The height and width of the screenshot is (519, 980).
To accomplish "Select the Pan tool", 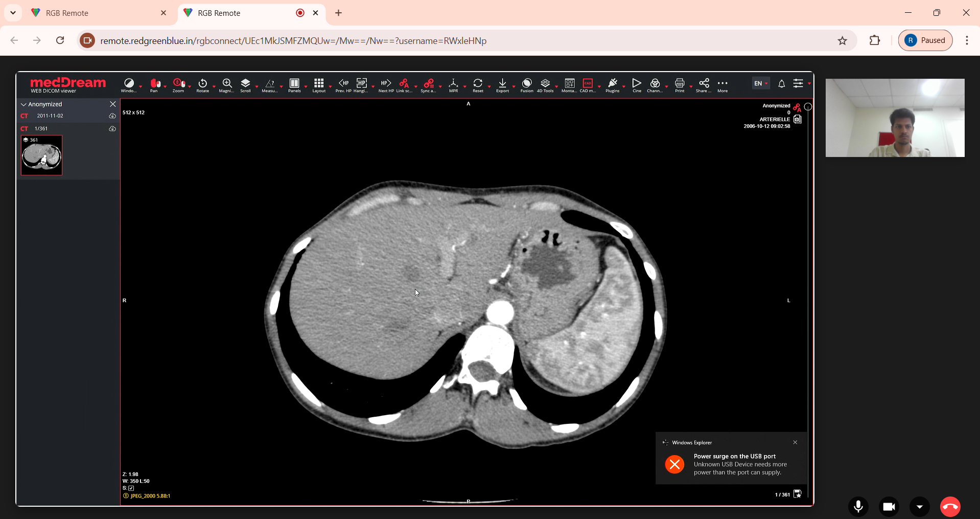I will click(x=154, y=84).
